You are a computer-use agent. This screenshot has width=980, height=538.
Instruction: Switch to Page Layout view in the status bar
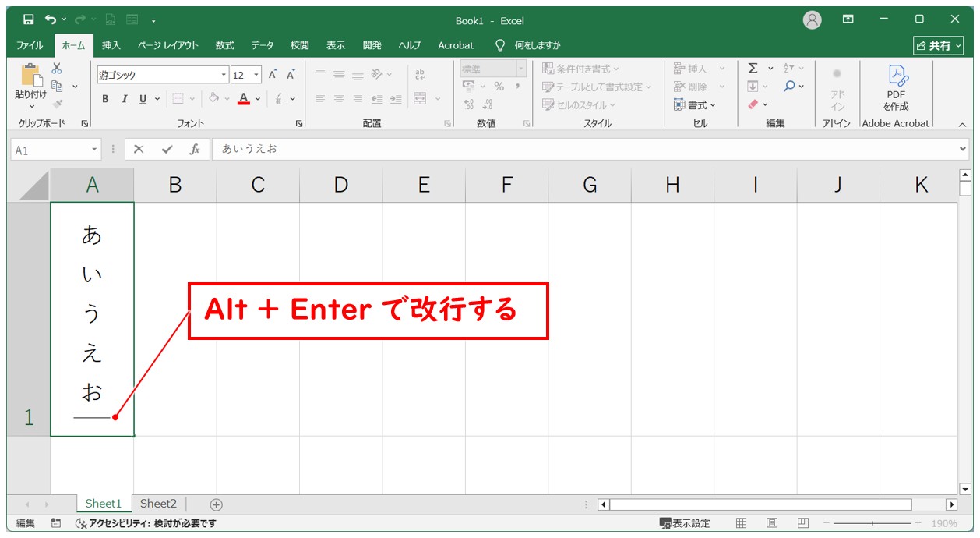[x=772, y=523]
